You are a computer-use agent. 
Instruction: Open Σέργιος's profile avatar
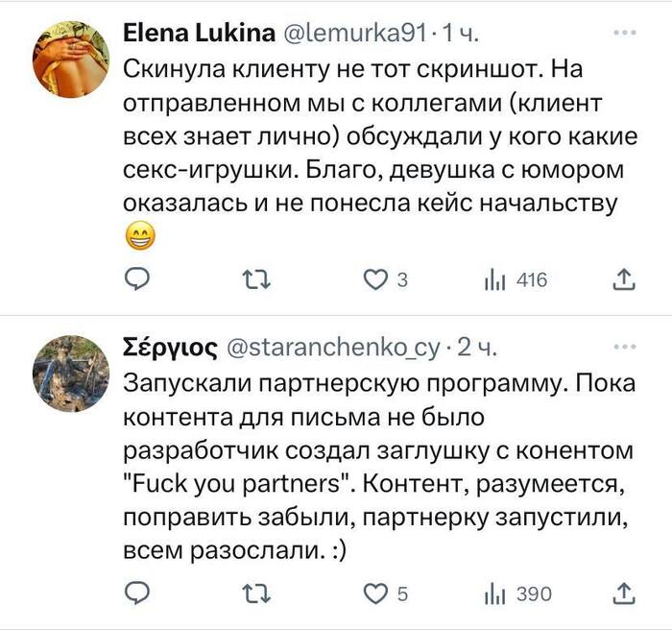70,374
